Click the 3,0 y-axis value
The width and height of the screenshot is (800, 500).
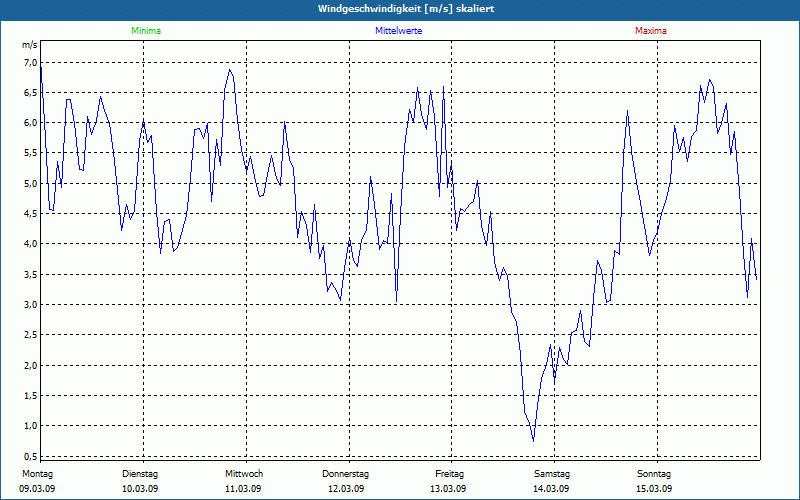(31, 304)
